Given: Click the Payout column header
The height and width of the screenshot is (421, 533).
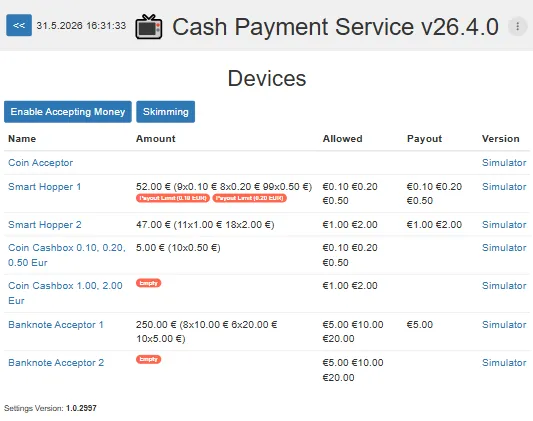Looking at the screenshot, I should point(424,139).
